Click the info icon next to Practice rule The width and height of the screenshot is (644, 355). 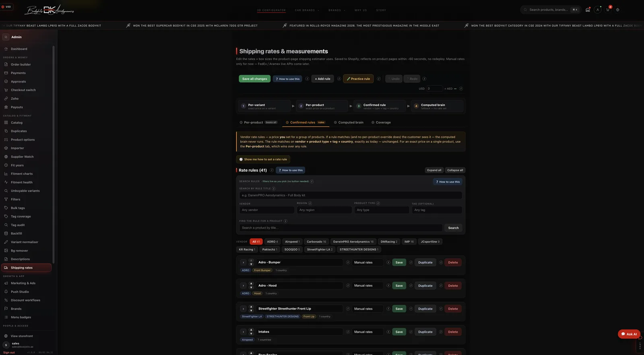point(379,79)
